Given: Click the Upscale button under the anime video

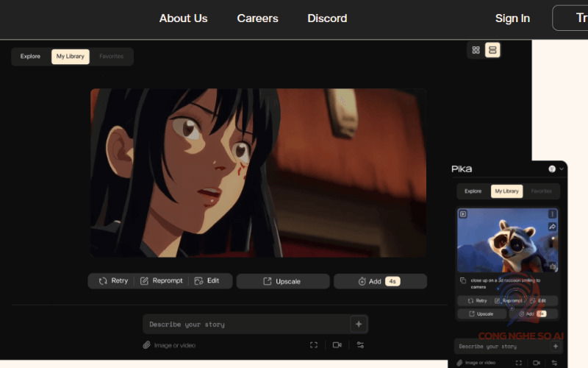Looking at the screenshot, I should click(x=283, y=281).
